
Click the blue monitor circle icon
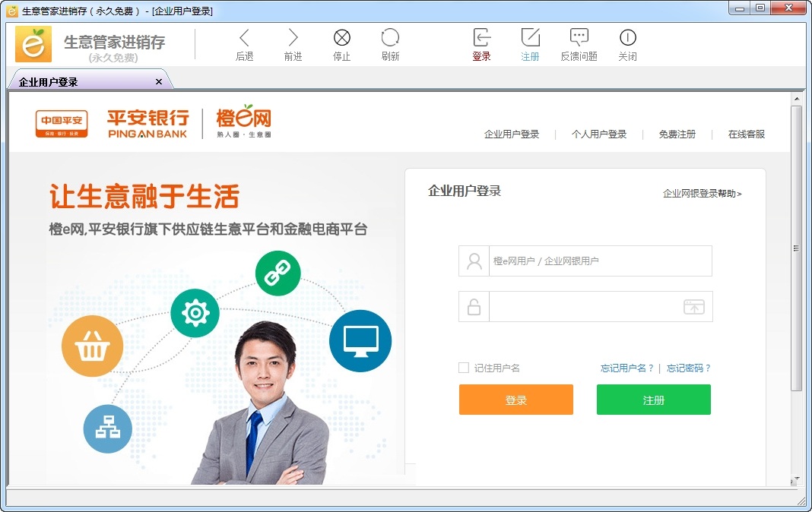tap(360, 341)
